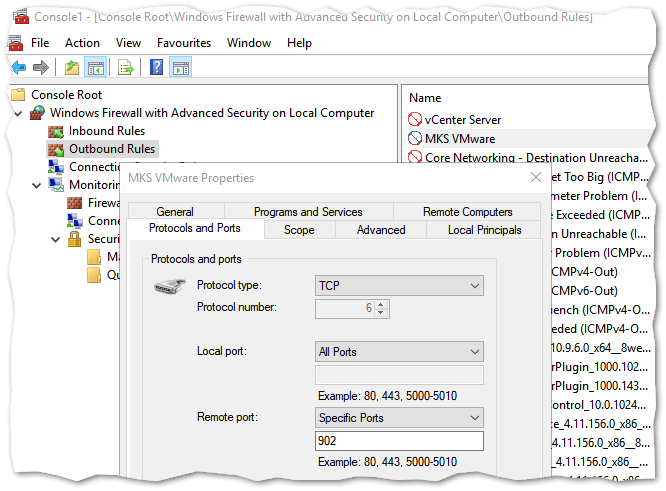This screenshot has height=491, width=666.
Task: Click the remote port field containing 902
Action: coord(399,441)
